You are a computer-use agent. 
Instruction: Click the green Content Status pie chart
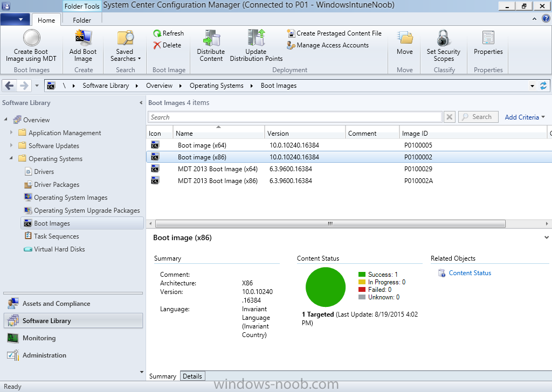tap(326, 287)
